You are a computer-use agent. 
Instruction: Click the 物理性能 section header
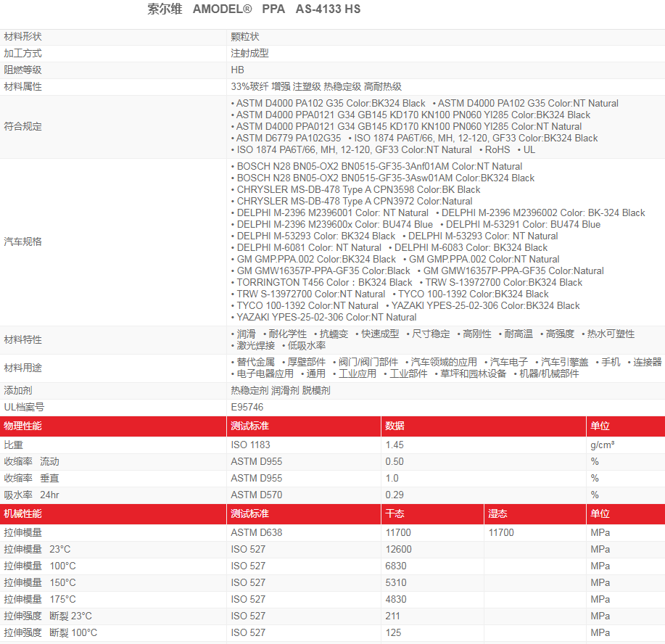click(23, 426)
